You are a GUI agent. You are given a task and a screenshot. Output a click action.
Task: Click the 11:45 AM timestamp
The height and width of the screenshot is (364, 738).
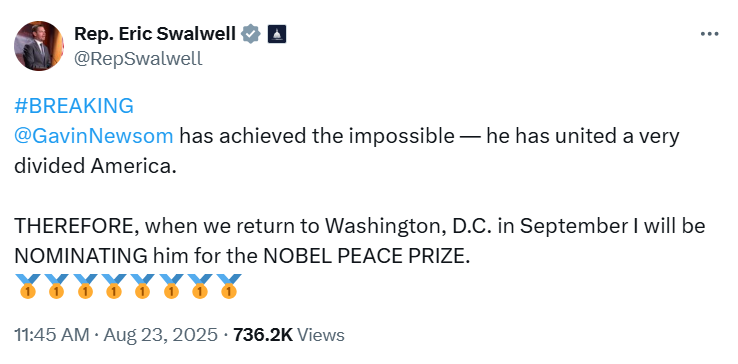point(52,335)
